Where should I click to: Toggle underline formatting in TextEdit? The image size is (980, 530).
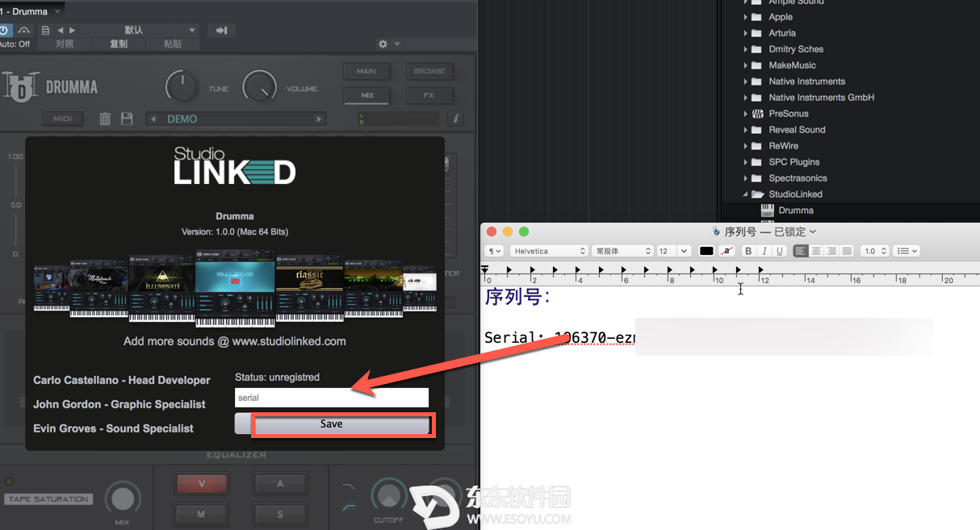[x=779, y=251]
